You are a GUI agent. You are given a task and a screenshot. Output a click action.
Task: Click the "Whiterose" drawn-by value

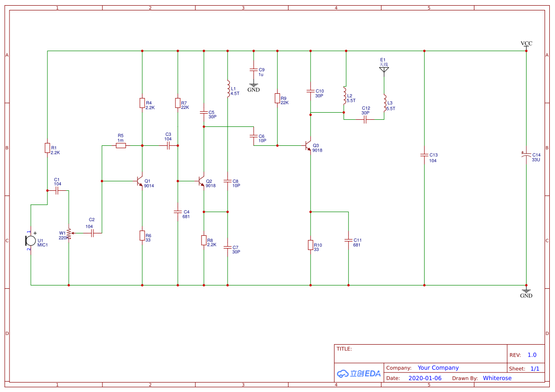(x=497, y=378)
